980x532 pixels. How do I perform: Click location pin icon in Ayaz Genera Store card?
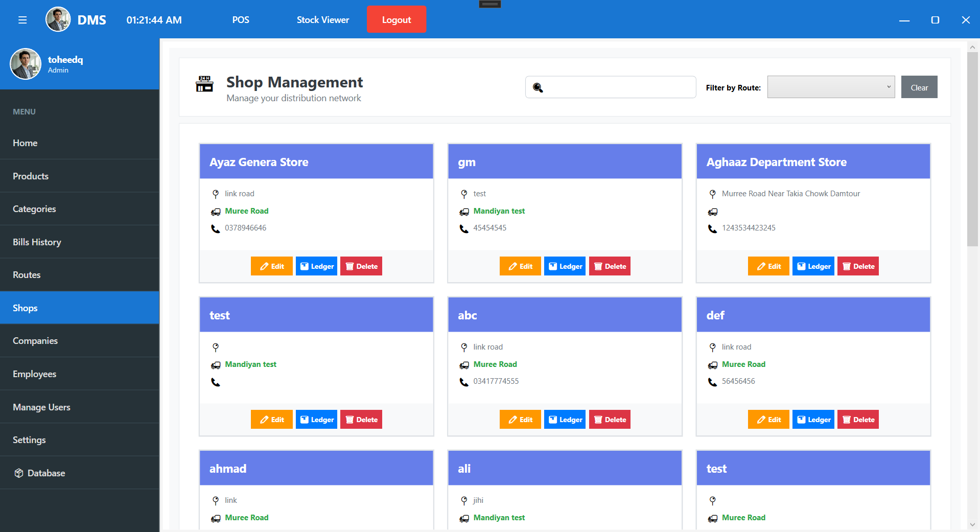point(216,194)
